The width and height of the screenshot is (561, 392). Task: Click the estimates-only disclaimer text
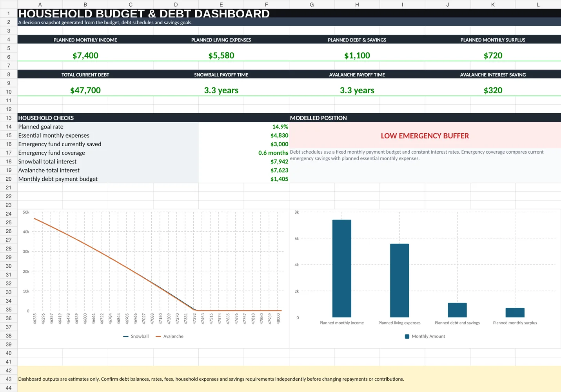211,379
